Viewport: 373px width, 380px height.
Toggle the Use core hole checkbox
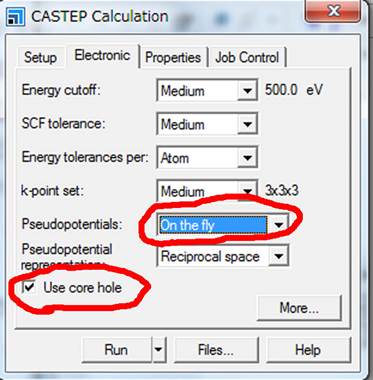tap(29, 287)
